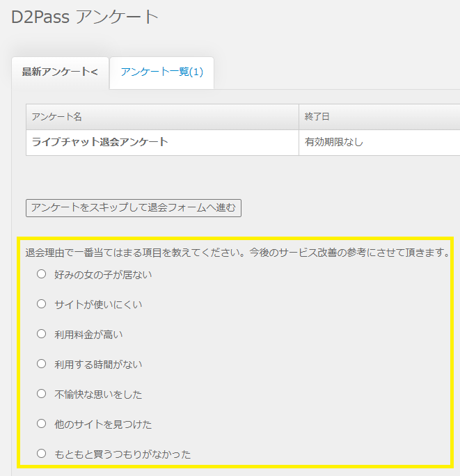The image size is (460, 476).
Task: Mark 他のサイトを見つけた radio button
Action: click(41, 424)
